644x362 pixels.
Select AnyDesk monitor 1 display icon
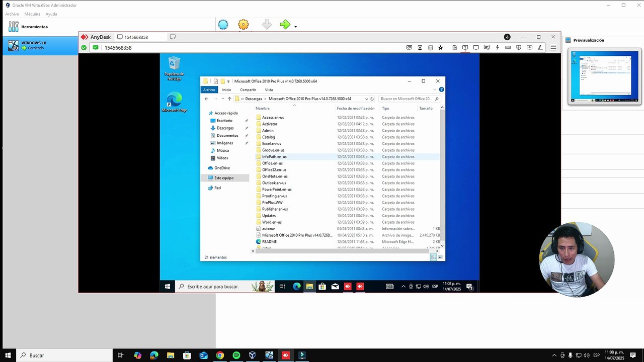point(465,48)
